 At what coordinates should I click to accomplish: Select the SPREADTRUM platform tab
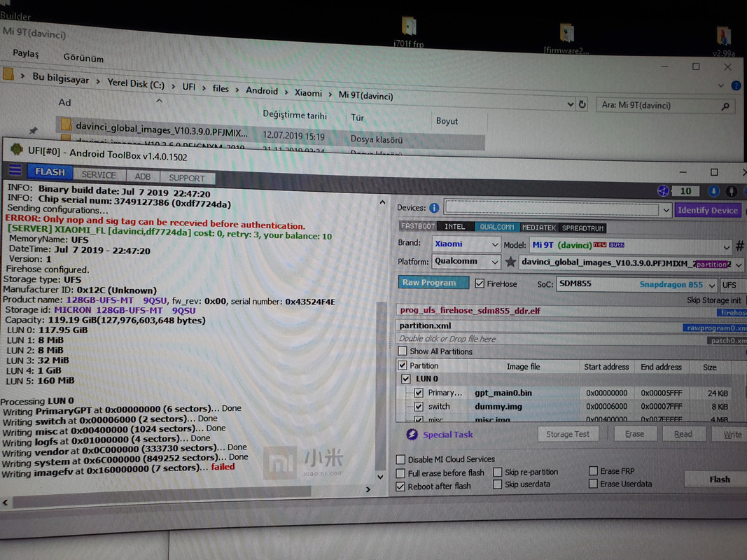(582, 228)
